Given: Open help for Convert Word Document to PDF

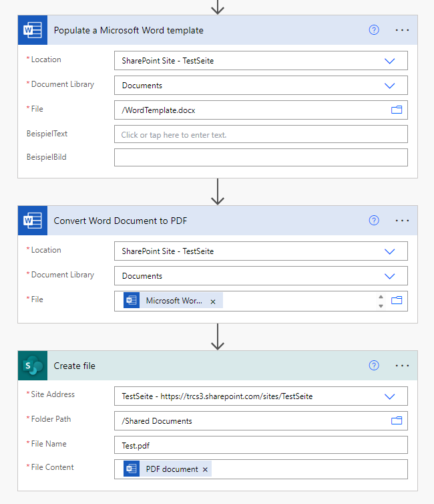Looking at the screenshot, I should 374,221.
